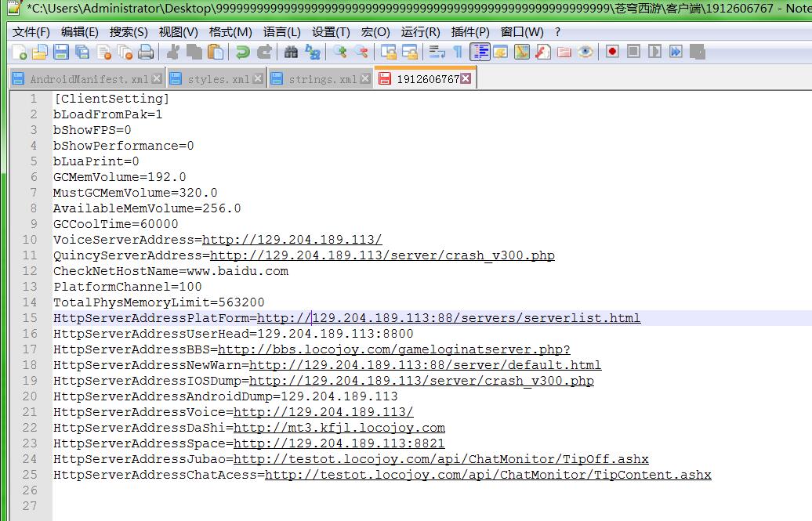Toggle file monitoring eye icon
This screenshot has width=812, height=521.
tap(585, 52)
